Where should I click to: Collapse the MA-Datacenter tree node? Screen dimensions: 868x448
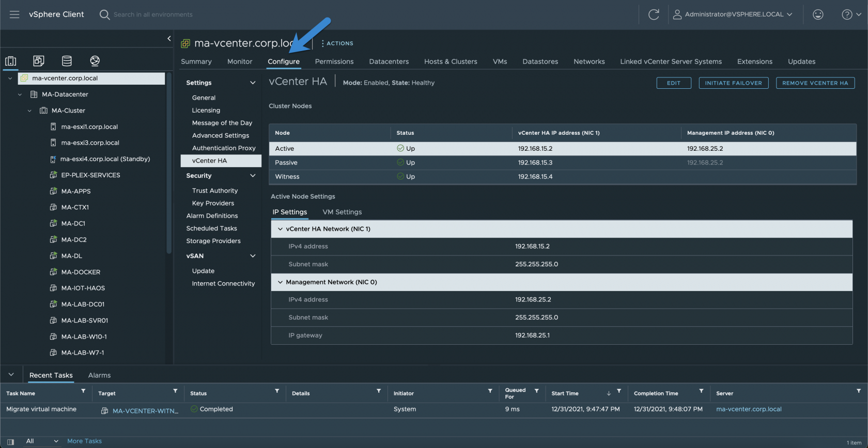20,94
